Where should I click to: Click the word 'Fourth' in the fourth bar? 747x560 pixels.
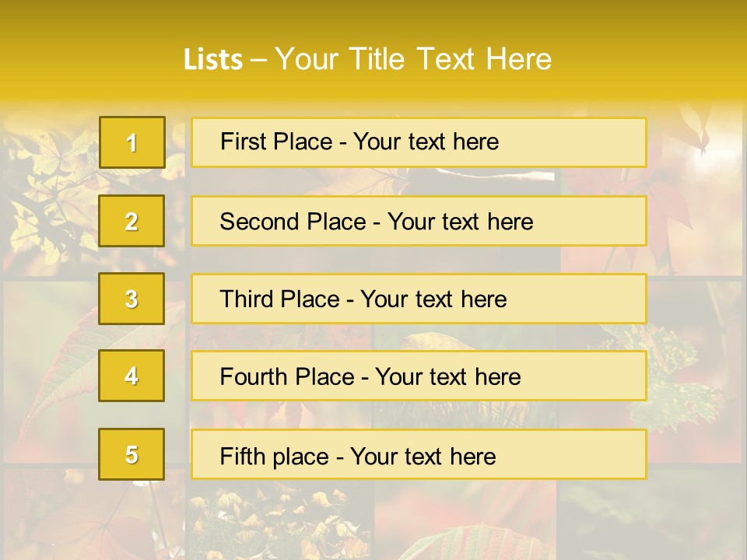coord(253,376)
